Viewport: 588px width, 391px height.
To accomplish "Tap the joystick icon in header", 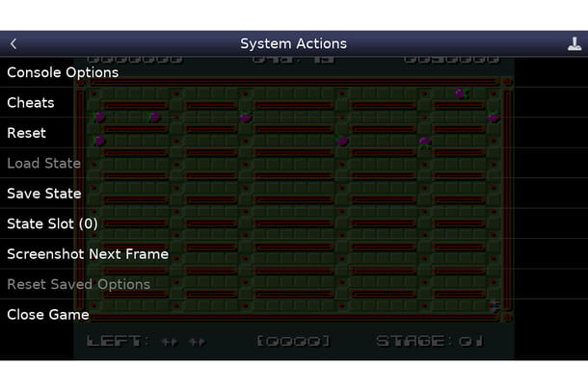I will point(575,44).
